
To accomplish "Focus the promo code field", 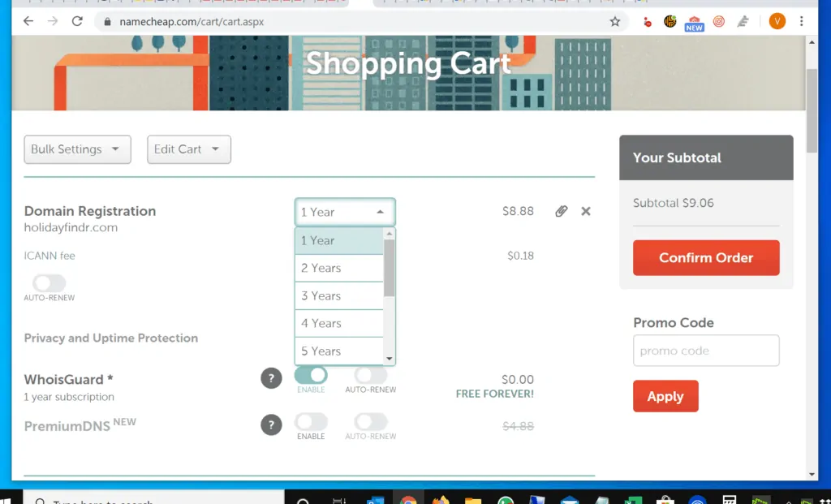I will point(706,351).
